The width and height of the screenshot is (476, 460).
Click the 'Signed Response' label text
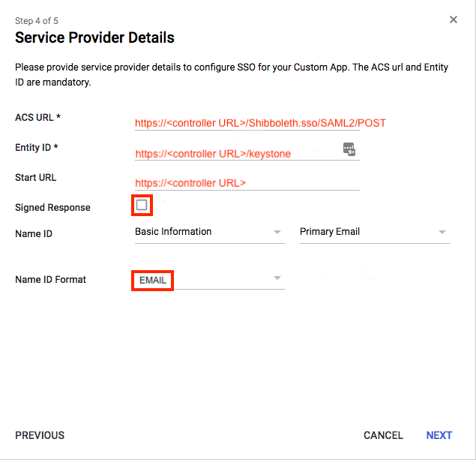52,208
